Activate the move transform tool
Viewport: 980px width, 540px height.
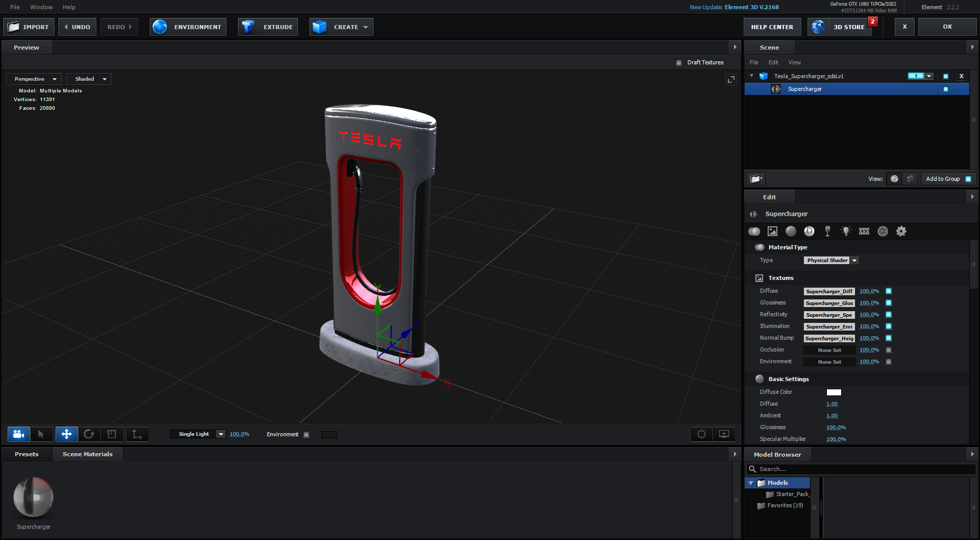point(66,434)
